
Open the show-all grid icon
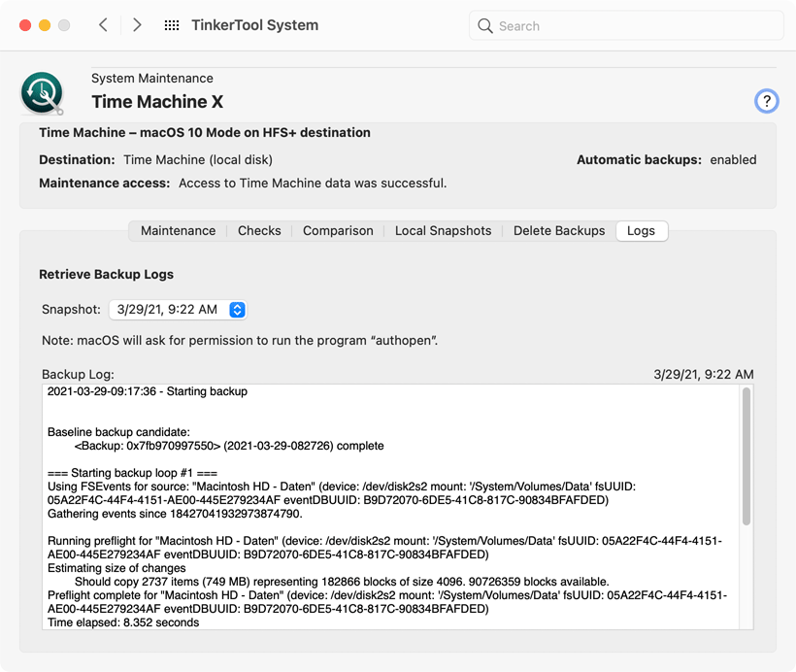click(172, 25)
